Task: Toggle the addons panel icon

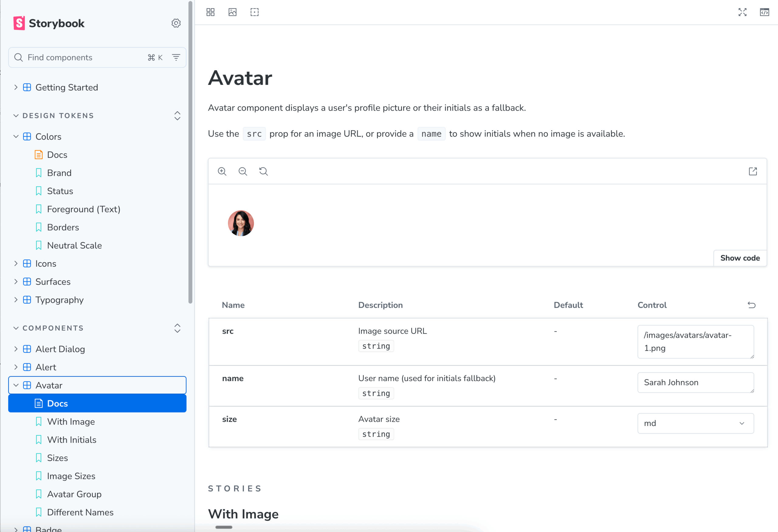Action: (x=764, y=12)
